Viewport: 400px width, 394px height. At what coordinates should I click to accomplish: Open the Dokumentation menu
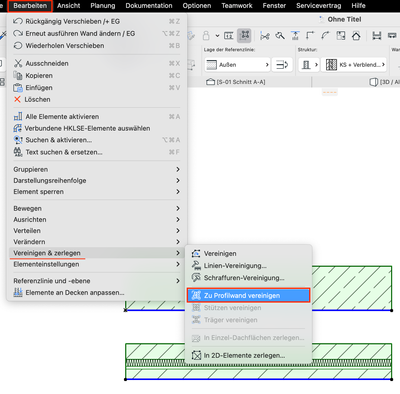pyautogui.click(x=149, y=6)
